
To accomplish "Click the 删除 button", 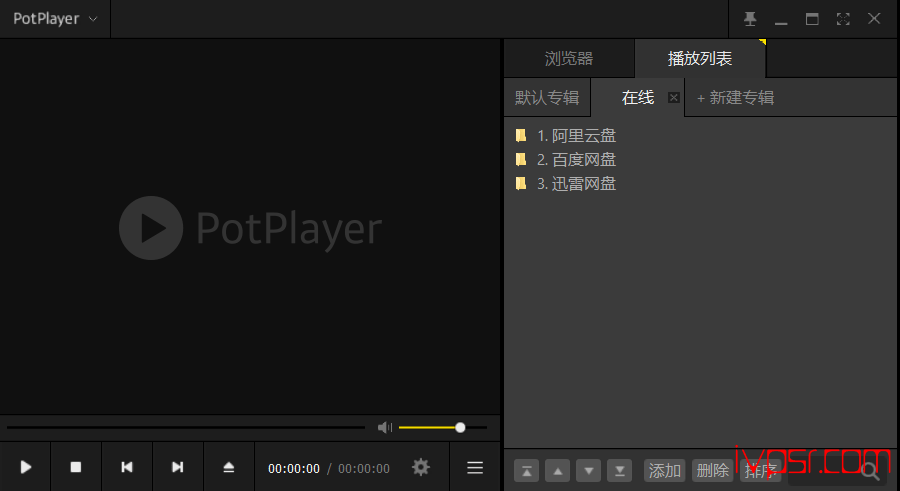I will (712, 471).
